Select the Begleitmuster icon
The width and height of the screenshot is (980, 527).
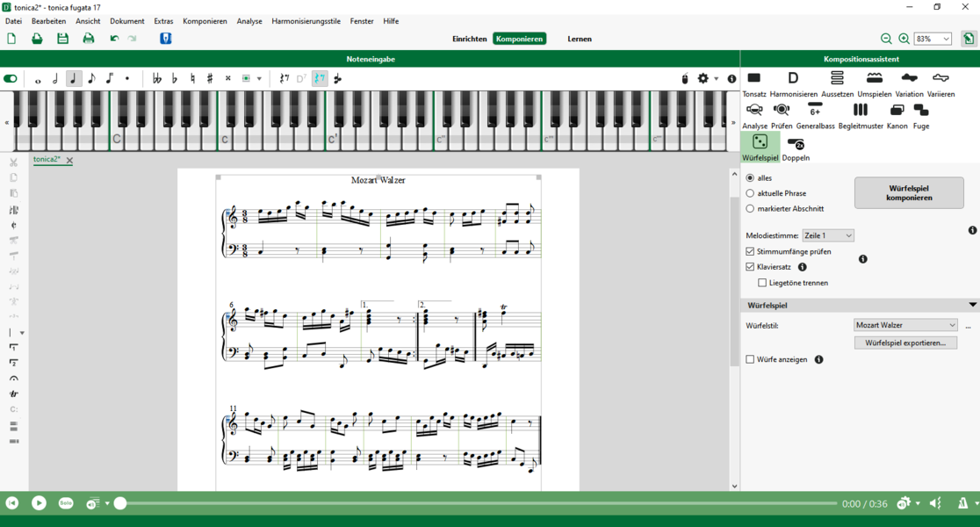(861, 111)
